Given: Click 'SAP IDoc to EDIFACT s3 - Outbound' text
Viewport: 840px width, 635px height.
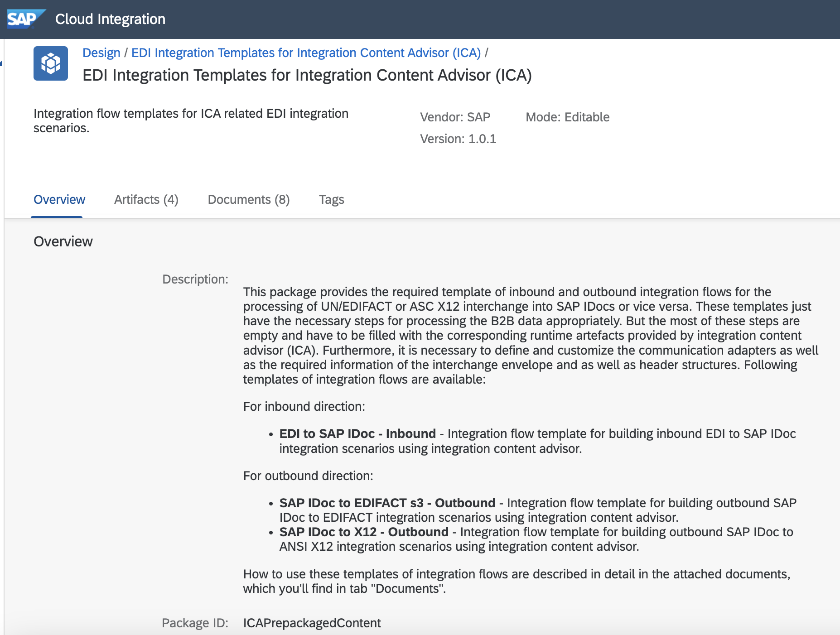Looking at the screenshot, I should tap(387, 503).
